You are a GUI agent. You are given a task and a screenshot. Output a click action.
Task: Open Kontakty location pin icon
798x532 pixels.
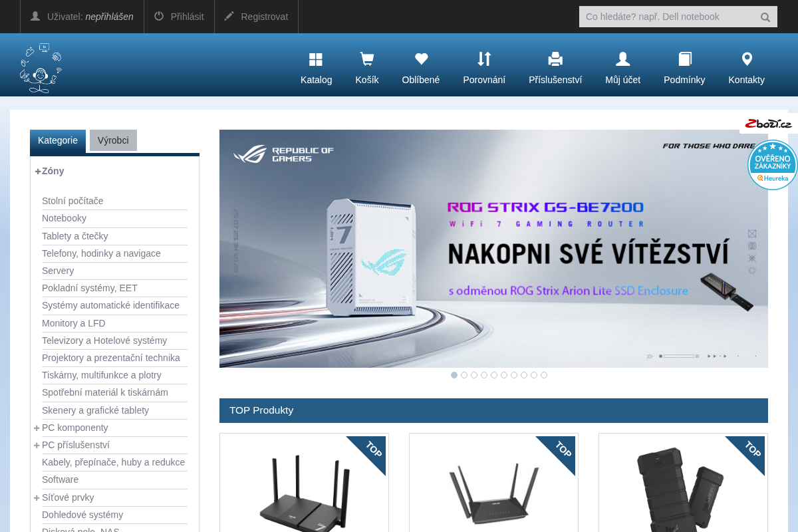click(747, 59)
